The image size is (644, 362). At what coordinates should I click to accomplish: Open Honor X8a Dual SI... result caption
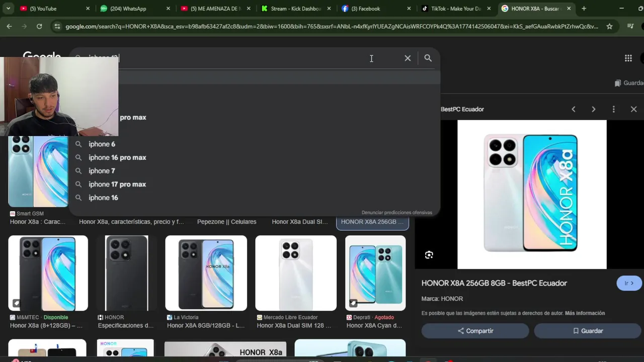point(300,222)
